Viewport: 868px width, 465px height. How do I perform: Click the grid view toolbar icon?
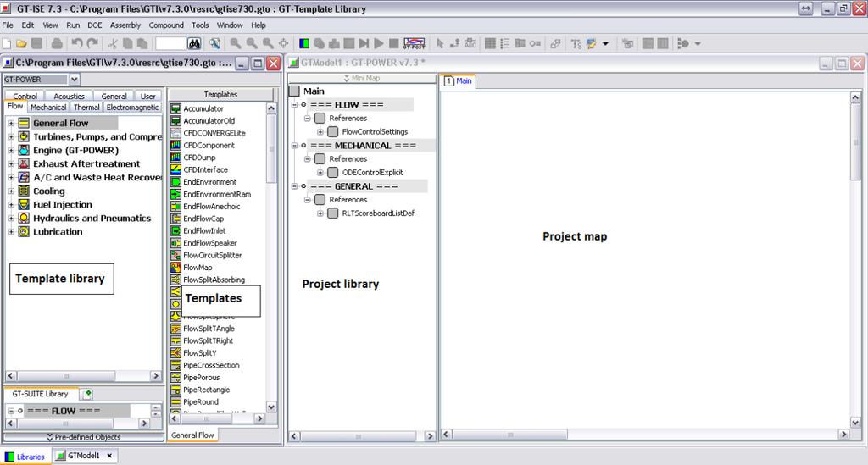[x=490, y=43]
